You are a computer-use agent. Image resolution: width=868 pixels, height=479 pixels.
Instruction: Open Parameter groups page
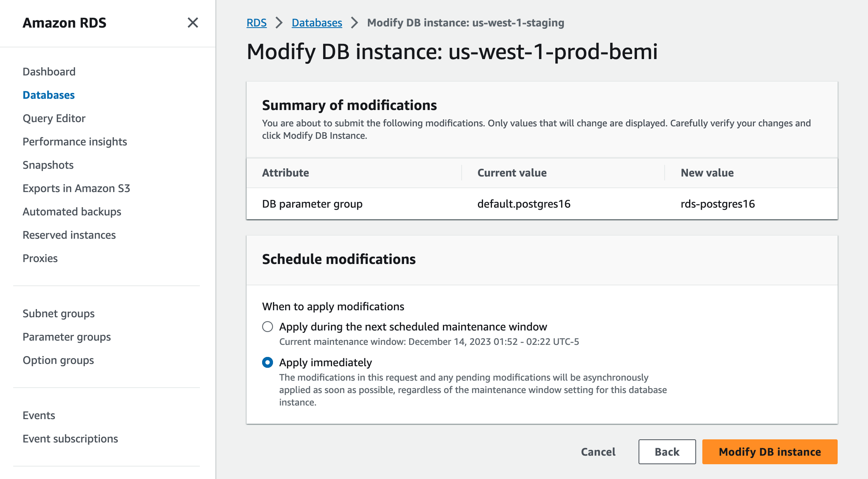click(x=66, y=337)
